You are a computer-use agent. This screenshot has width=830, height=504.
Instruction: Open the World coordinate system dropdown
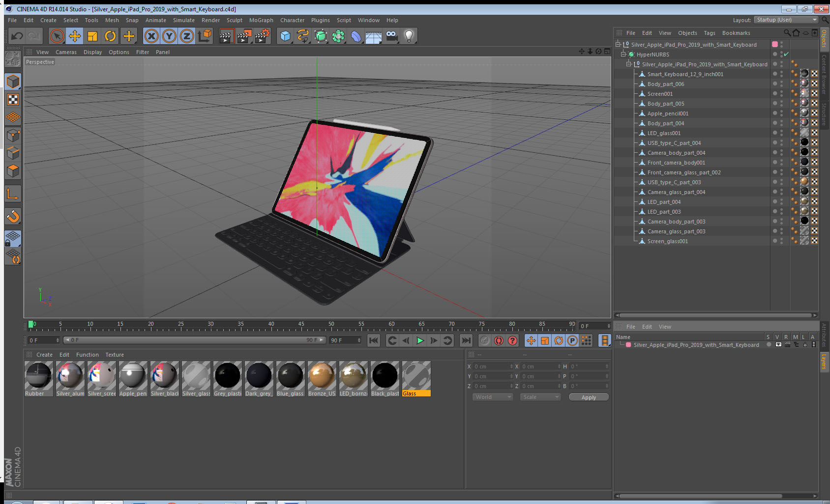(x=493, y=397)
